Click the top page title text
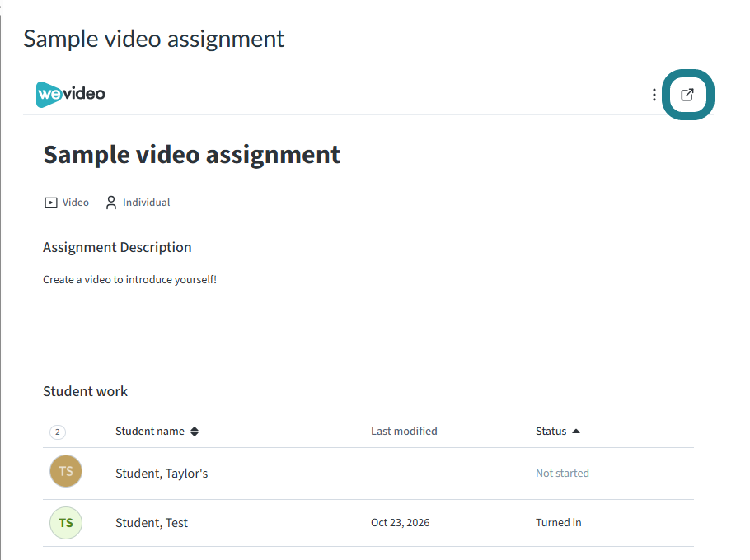Viewport: 750px width, 560px height. [x=154, y=40]
